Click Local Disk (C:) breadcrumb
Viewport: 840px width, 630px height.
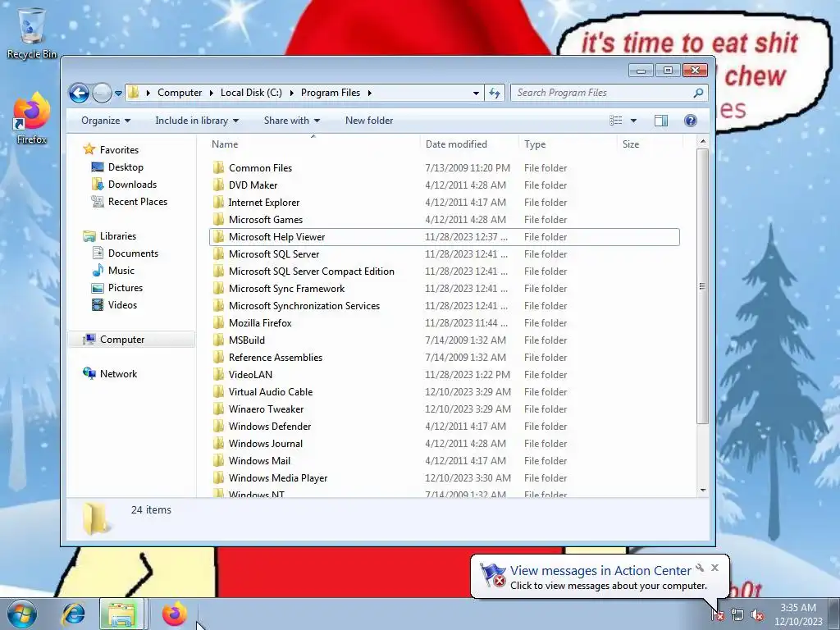tap(251, 93)
